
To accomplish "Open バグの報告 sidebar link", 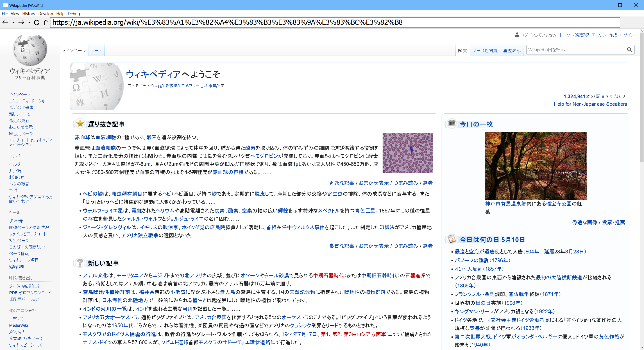I will tap(19, 184).
